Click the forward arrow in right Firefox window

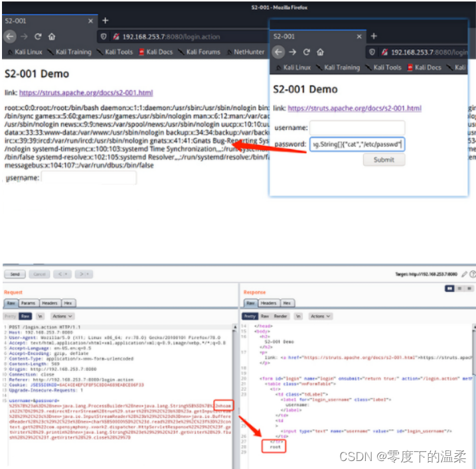(292, 52)
